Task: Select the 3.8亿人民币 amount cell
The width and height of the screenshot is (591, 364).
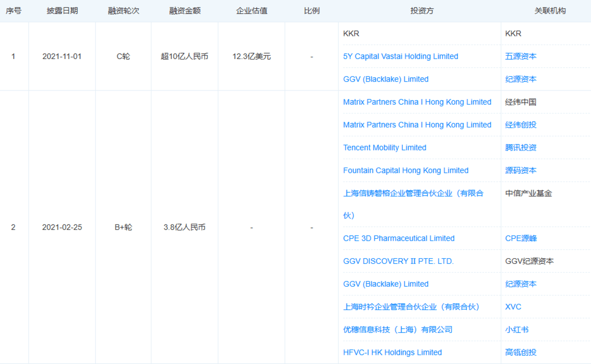Action: (184, 227)
